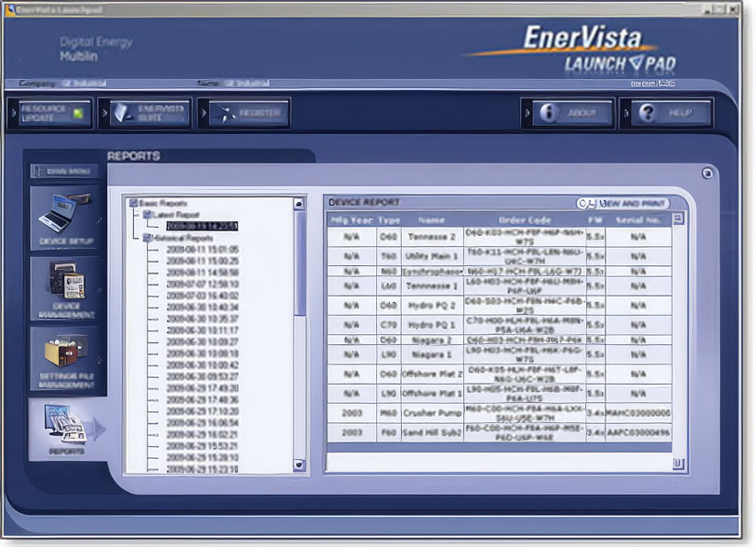Click the Basic Reports tree node icon
Image resolution: width=756 pixels, height=547 pixels.
(x=134, y=203)
